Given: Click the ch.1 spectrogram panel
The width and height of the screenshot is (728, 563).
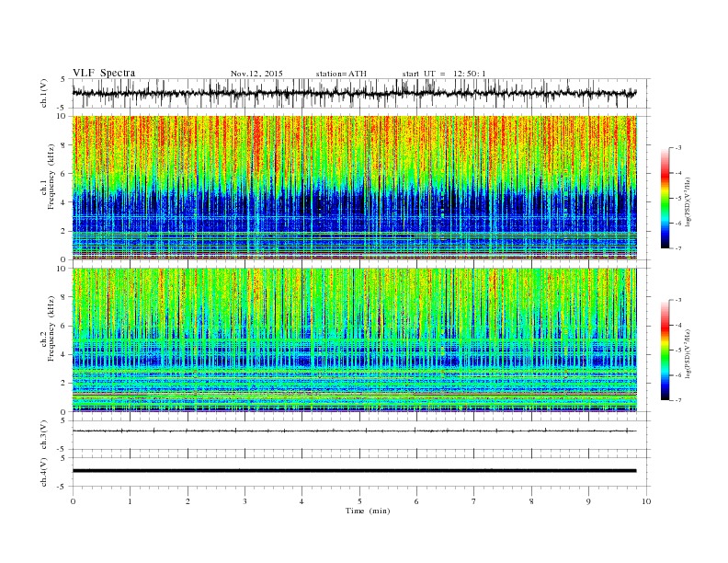Looking at the screenshot, I should point(354,188).
